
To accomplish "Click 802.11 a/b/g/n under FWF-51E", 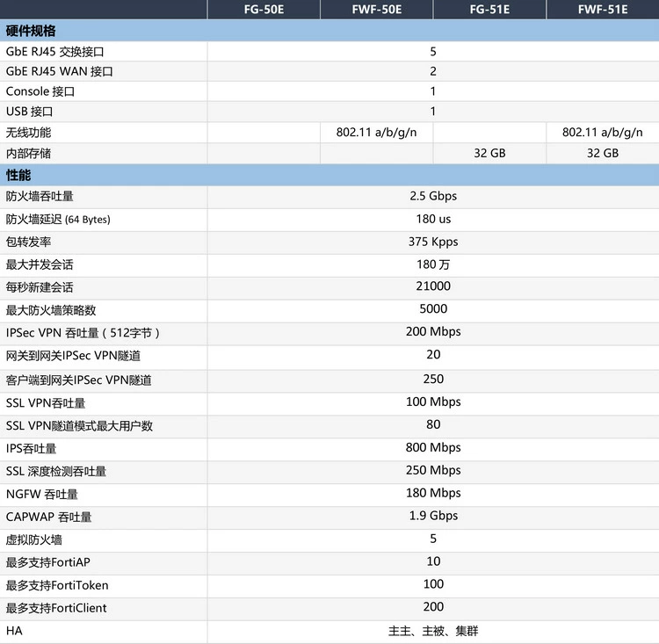I will (x=603, y=133).
